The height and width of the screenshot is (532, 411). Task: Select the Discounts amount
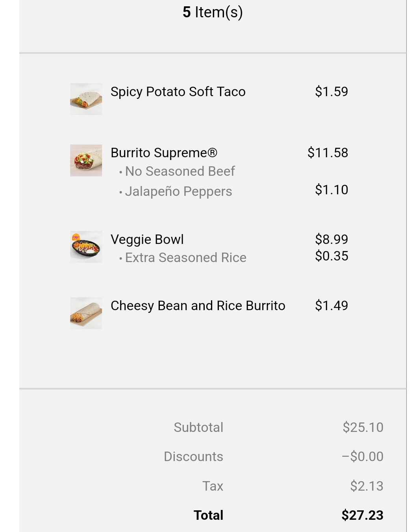(x=362, y=456)
